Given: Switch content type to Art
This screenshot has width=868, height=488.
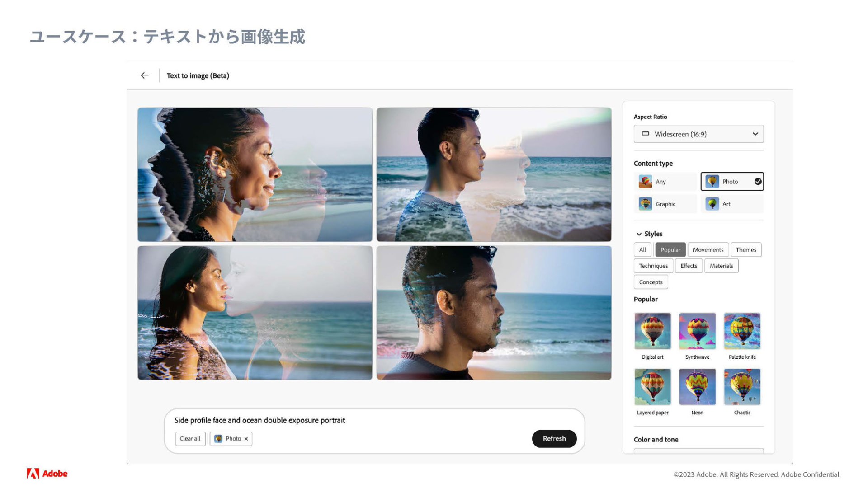Looking at the screenshot, I should coord(731,204).
